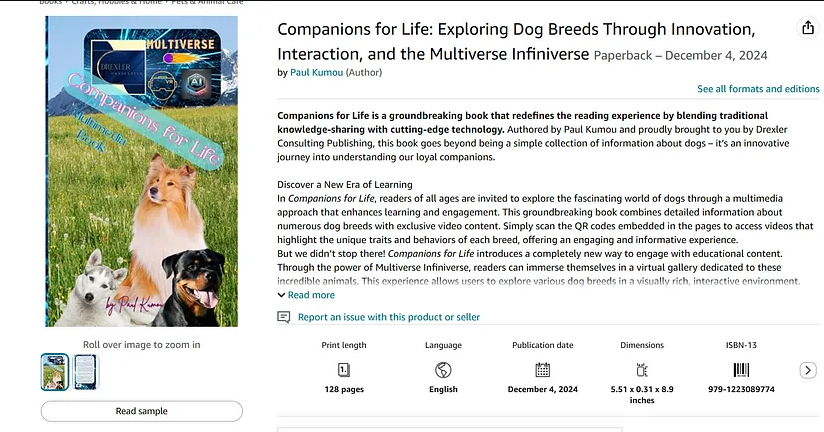Select the second back cover thumbnail
824x432 pixels.
coord(87,371)
